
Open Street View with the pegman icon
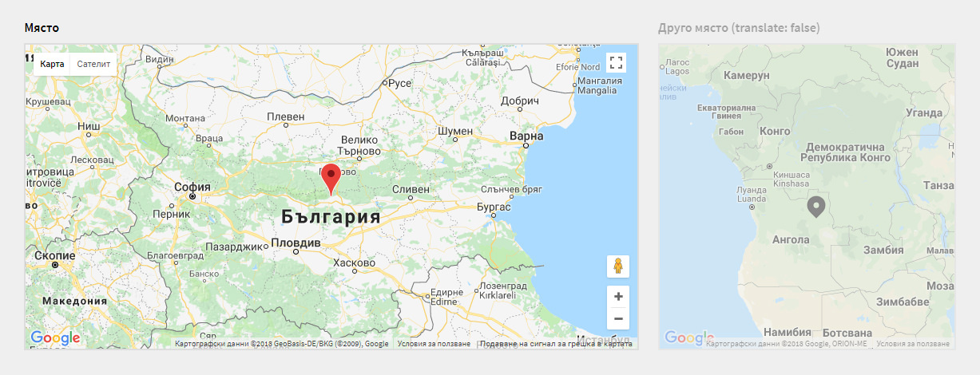coord(617,266)
